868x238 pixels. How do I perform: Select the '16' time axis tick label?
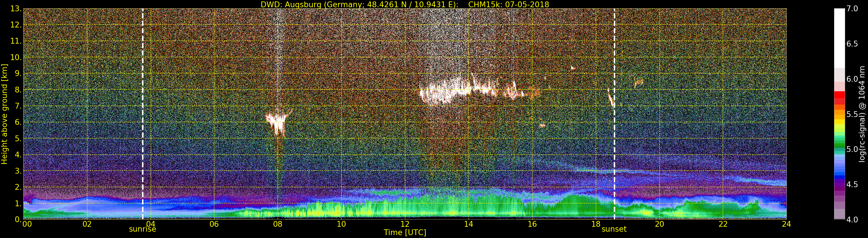pos(532,224)
